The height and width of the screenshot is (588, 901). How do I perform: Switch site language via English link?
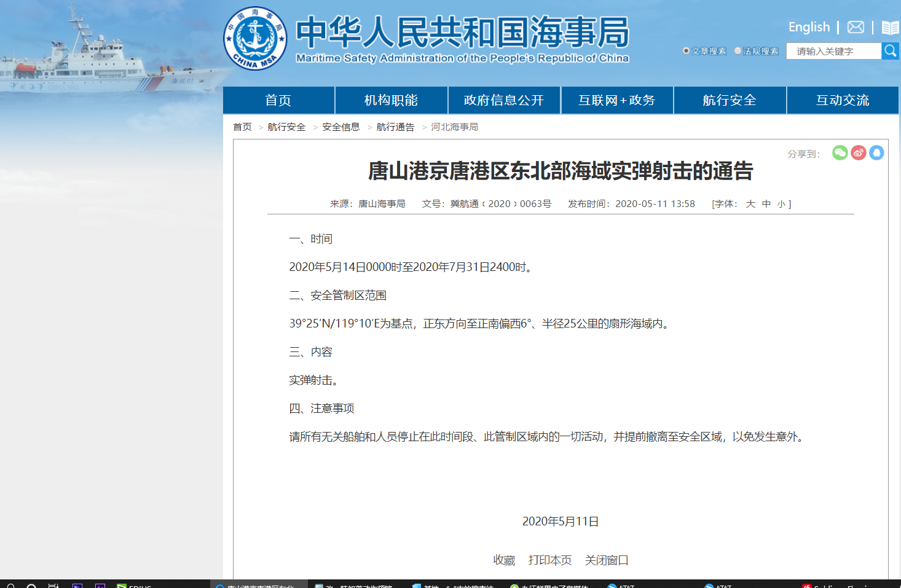click(809, 27)
